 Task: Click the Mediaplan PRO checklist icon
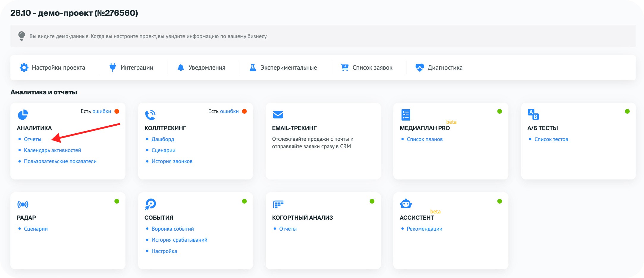coord(406,115)
